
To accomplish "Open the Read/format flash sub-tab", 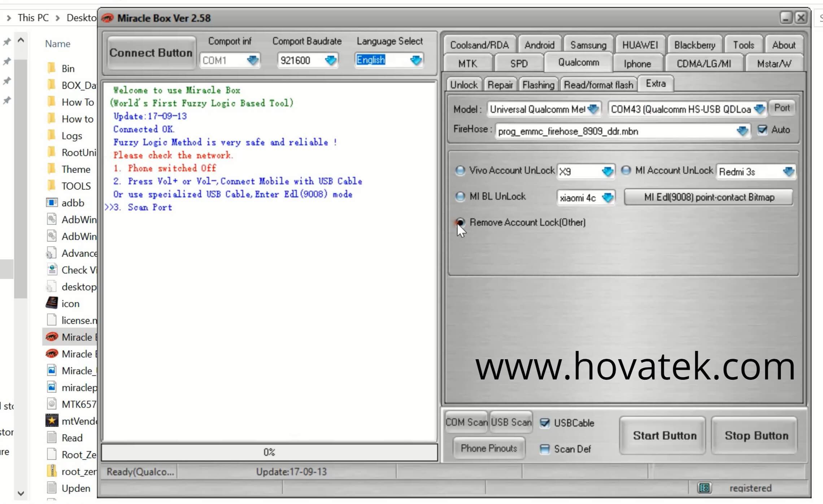I will click(598, 85).
